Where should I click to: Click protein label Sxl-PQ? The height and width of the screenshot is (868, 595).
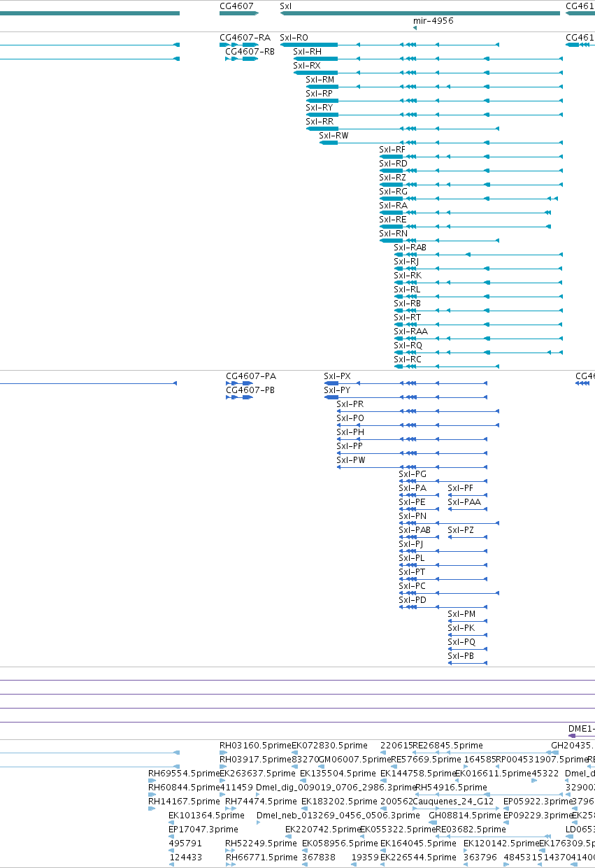coord(461,642)
